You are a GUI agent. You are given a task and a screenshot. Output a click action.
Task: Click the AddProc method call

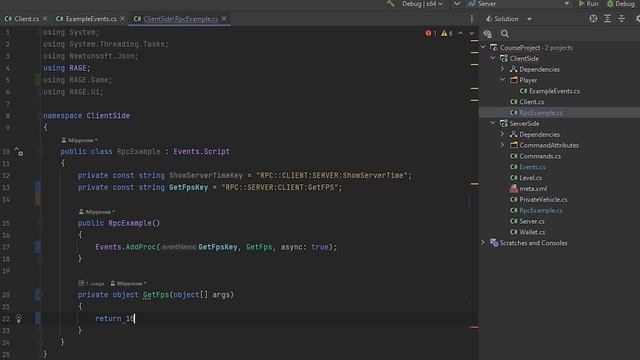click(x=140, y=247)
